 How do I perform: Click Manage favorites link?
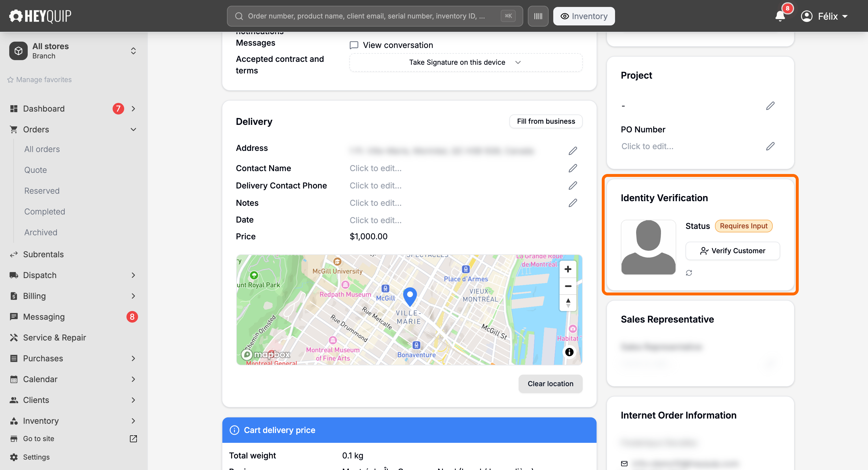40,79
